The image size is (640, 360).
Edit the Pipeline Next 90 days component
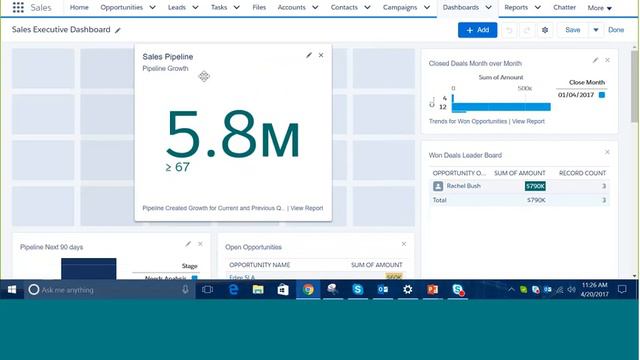pyautogui.click(x=188, y=244)
